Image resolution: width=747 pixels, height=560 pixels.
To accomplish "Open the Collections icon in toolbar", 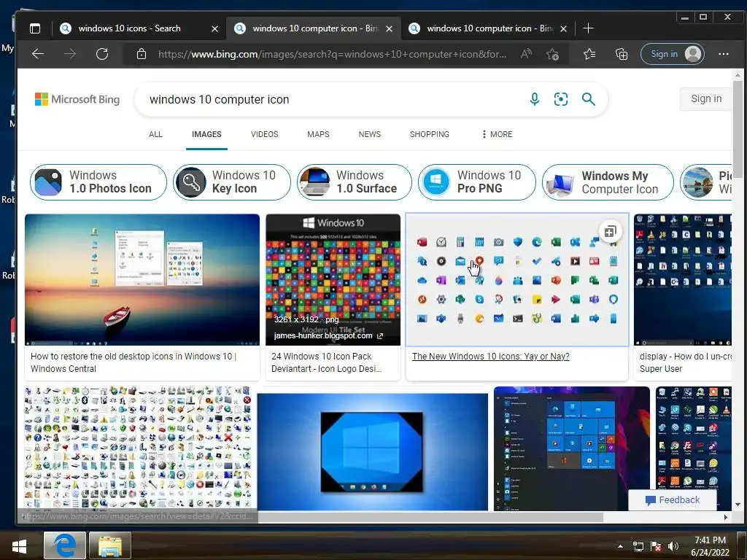I will 622,54.
